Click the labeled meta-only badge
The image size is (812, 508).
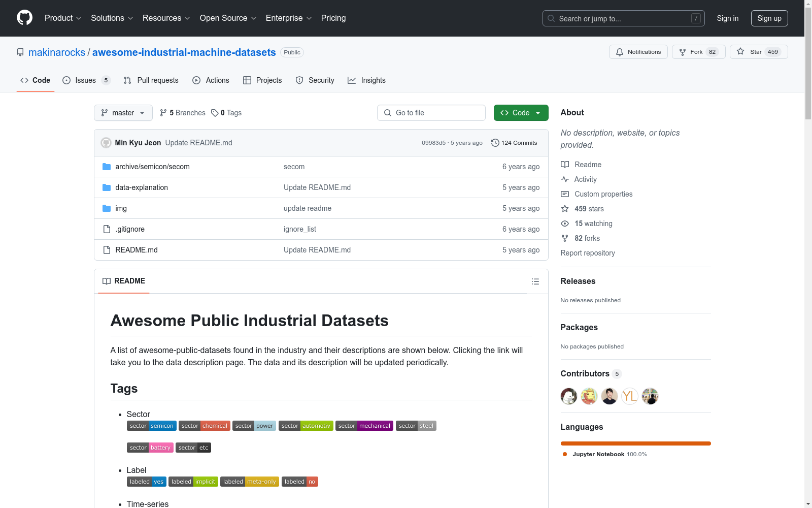pyautogui.click(x=250, y=482)
